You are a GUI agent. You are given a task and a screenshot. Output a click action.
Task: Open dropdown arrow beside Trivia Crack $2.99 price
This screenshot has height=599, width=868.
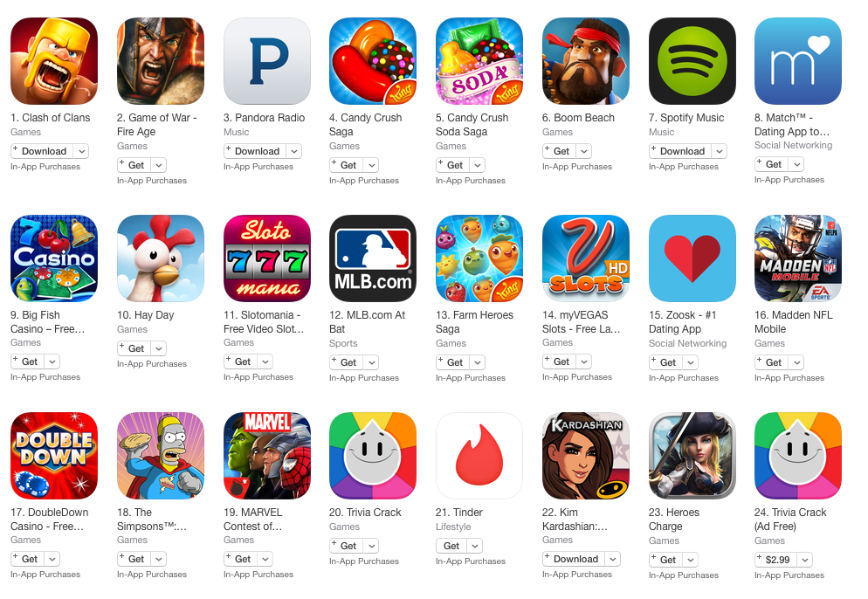805,560
